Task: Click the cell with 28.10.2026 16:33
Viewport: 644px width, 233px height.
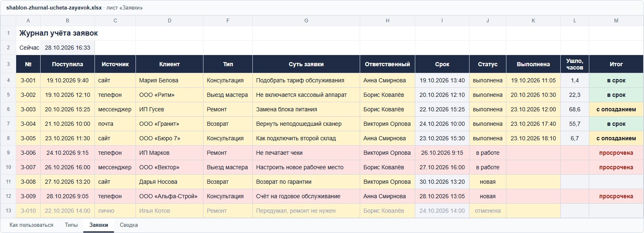Action: (x=68, y=48)
